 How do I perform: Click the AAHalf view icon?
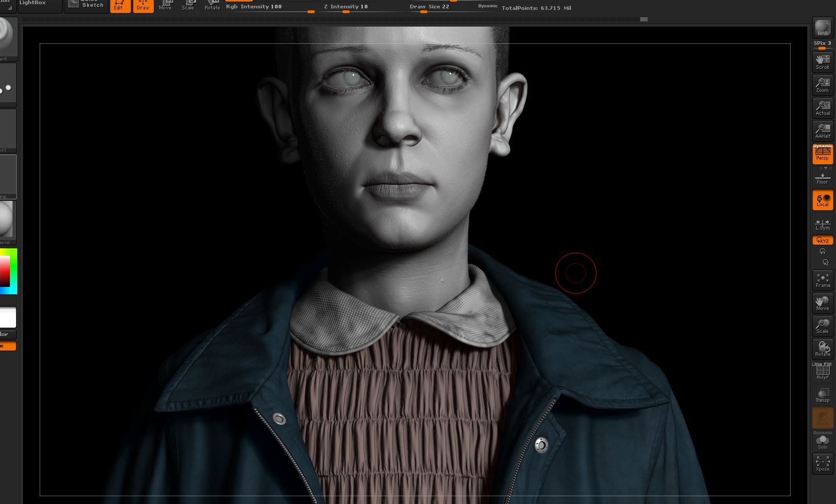coord(822,130)
